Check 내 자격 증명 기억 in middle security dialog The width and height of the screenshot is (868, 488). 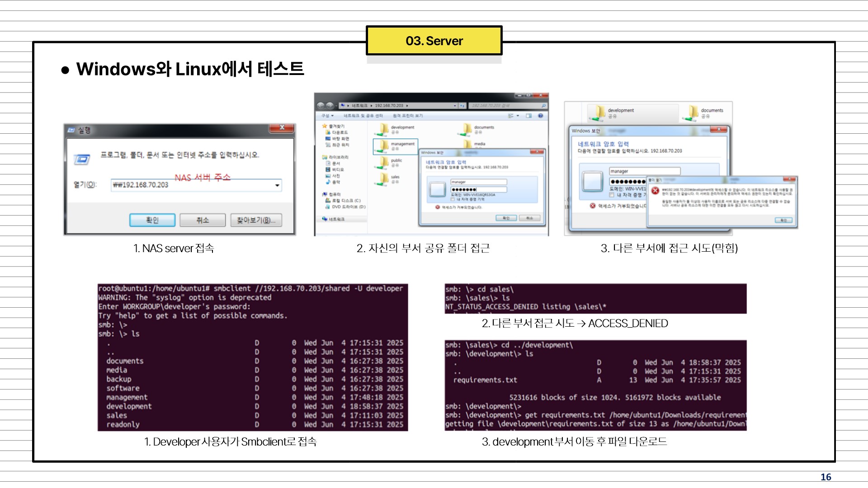[x=453, y=199]
